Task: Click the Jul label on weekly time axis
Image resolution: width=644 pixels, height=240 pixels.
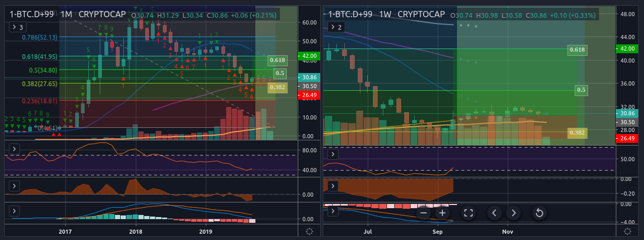Action: pyautogui.click(x=368, y=231)
